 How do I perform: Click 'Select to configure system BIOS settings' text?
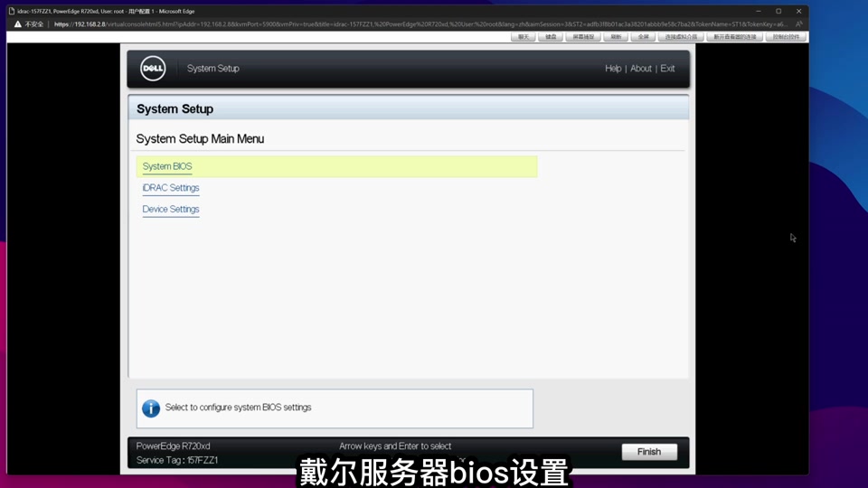(x=238, y=408)
